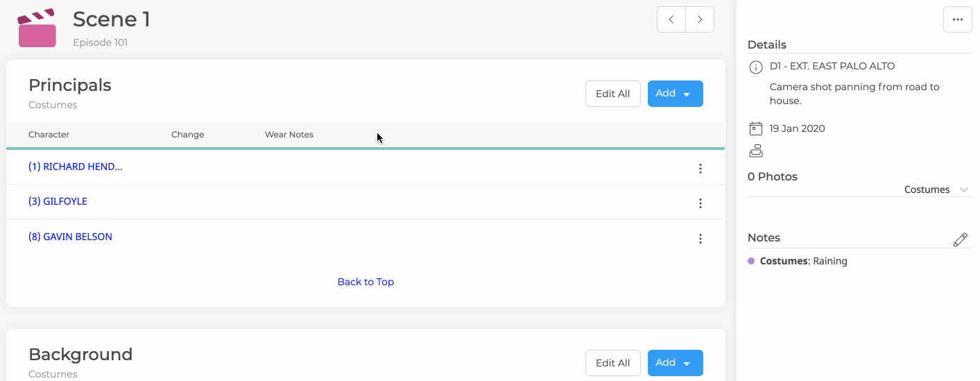The height and width of the screenshot is (381, 980).
Task: Click the Details heading
Action: (x=767, y=44)
